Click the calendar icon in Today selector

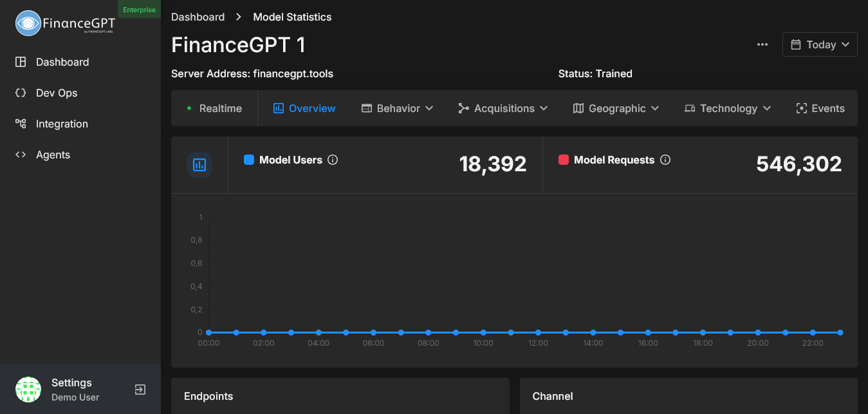796,44
